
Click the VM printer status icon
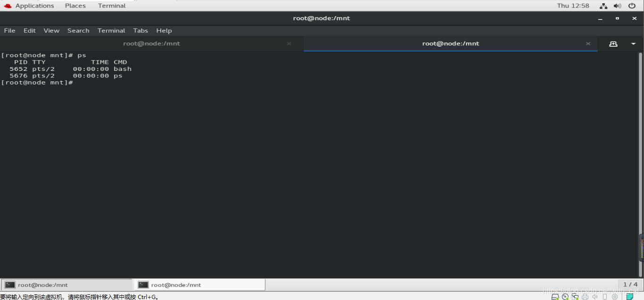pyautogui.click(x=585, y=297)
